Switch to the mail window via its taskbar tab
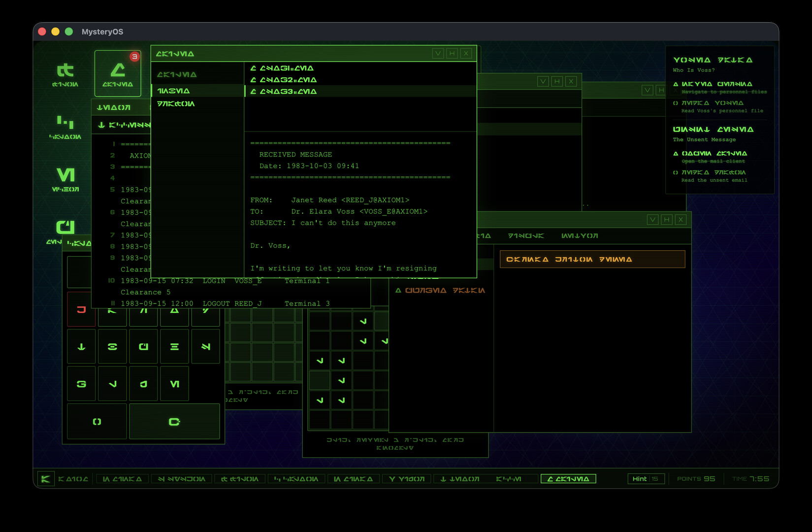This screenshot has width=812, height=532. coord(568,478)
